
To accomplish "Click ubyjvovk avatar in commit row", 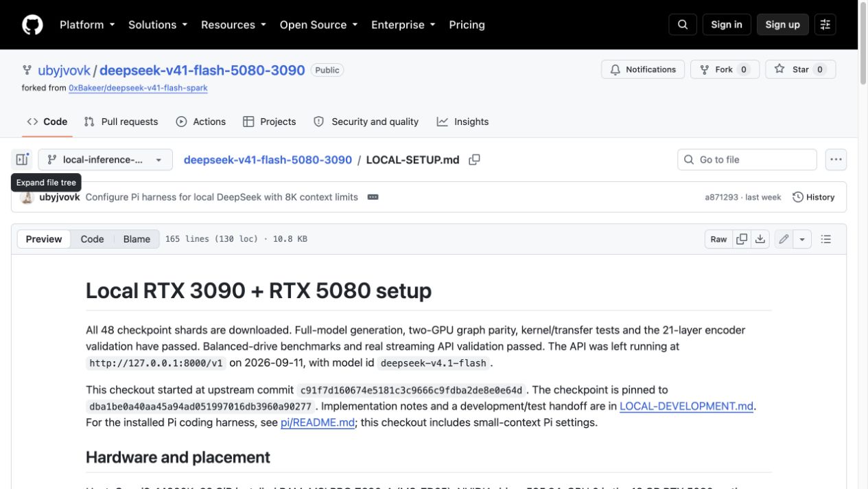I will coord(27,197).
